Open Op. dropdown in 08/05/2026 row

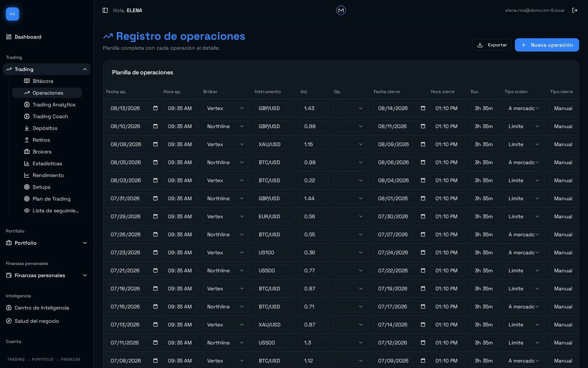[x=351, y=162]
